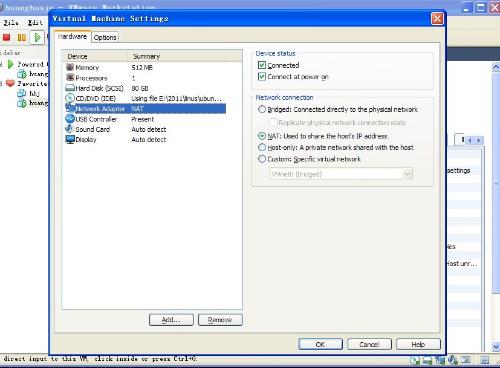Select the Display monitor icon
The width and height of the screenshot is (500, 368).
click(70, 139)
